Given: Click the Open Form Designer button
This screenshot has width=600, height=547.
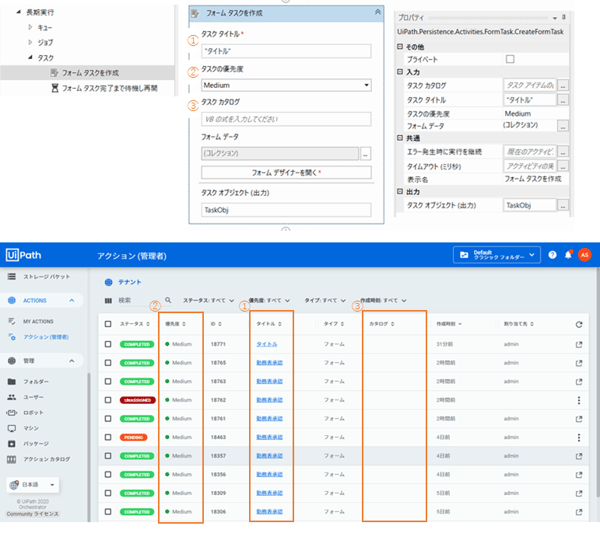Looking at the screenshot, I should pyautogui.click(x=286, y=173).
